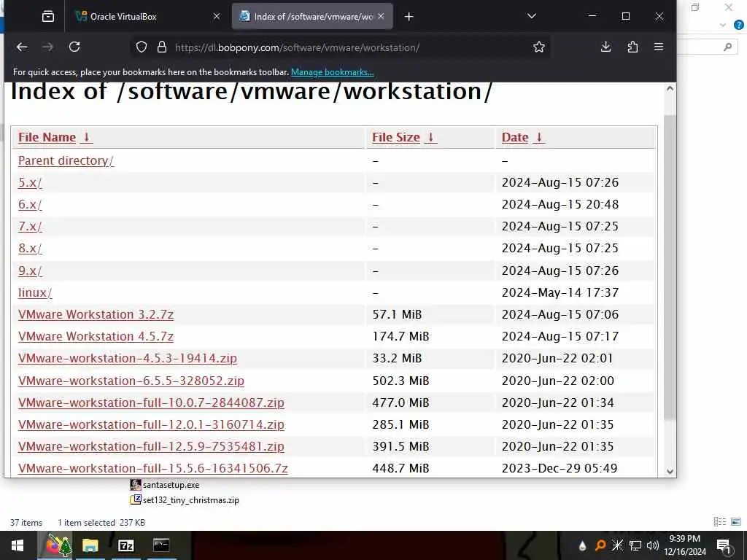Open the list all tabs dropdown
This screenshot has width=747, height=560.
tap(532, 16)
